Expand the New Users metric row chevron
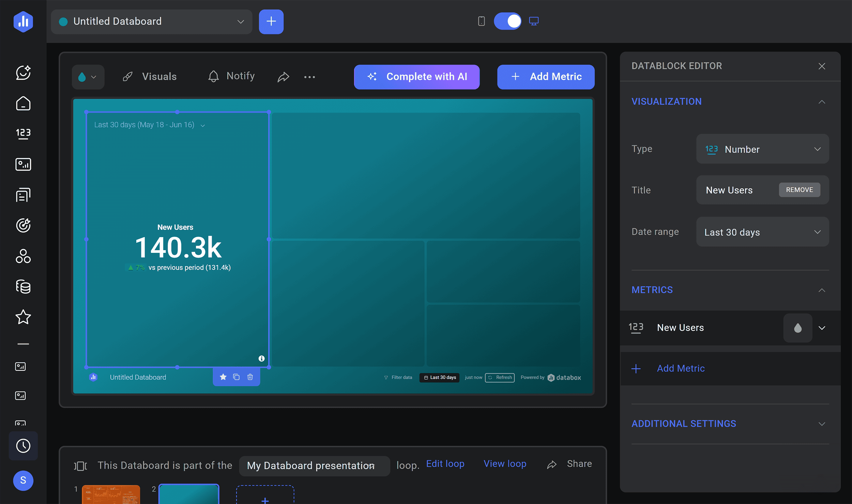This screenshot has width=852, height=504. point(822,328)
